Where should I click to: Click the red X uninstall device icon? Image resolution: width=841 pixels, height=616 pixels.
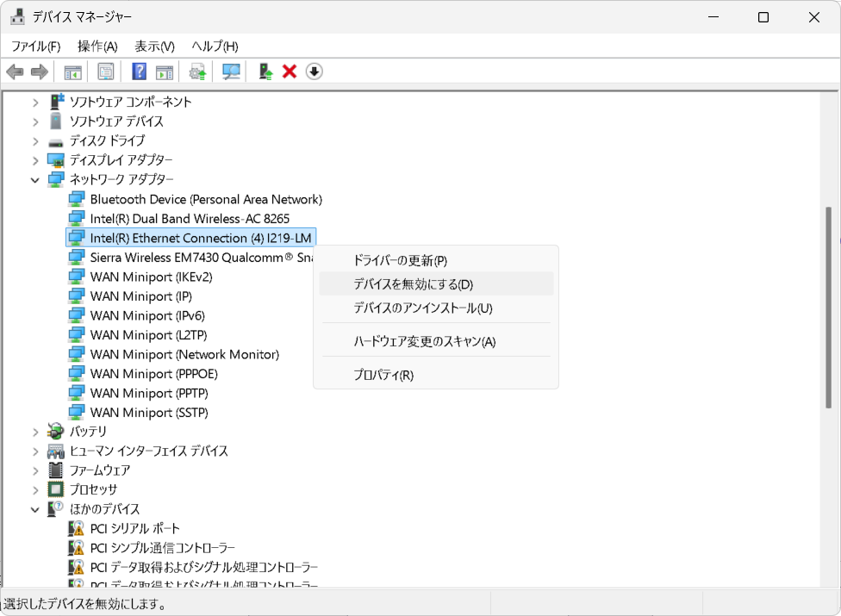pyautogui.click(x=290, y=72)
